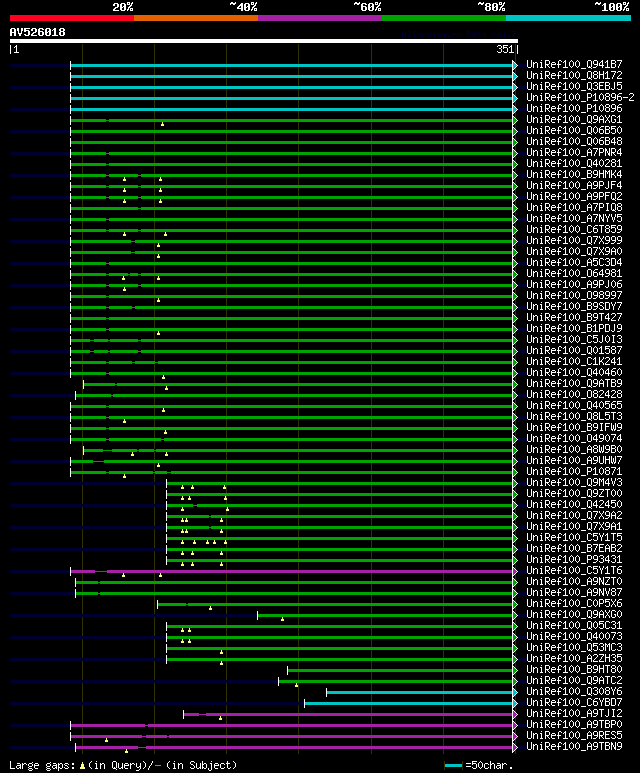Open hit UniRef100_C6YBD7

coord(574,703)
